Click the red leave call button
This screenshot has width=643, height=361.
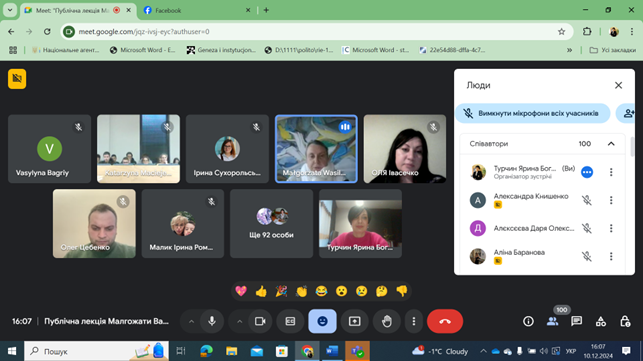click(x=445, y=321)
